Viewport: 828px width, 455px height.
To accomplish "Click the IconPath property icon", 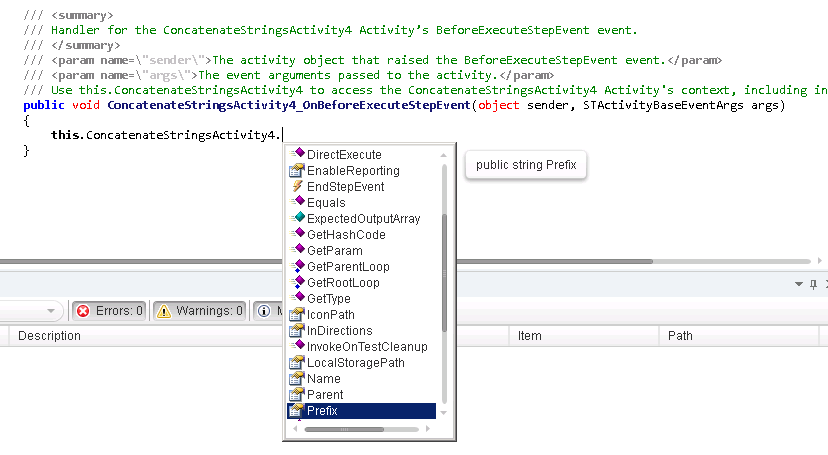I will pyautogui.click(x=296, y=315).
